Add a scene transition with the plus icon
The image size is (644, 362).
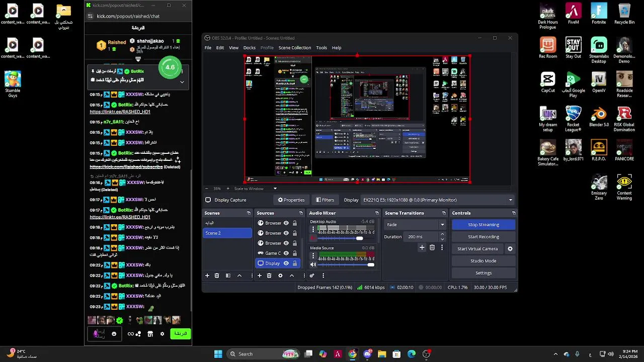point(422,247)
